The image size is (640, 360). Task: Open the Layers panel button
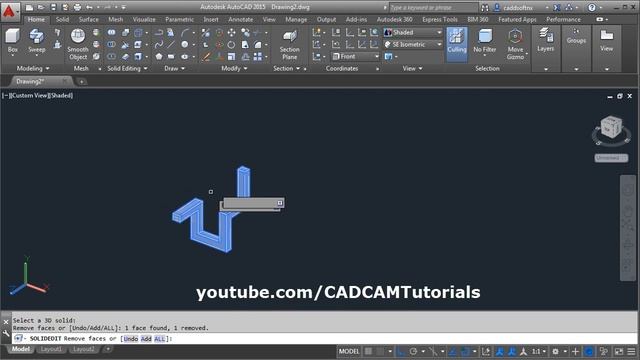point(545,41)
